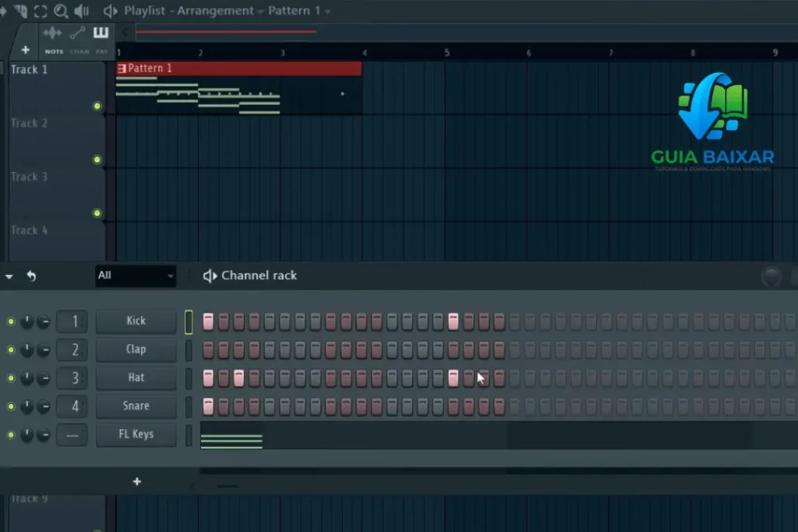Click the FL Keys channel volume knob
Image resolution: width=798 pixels, height=532 pixels.
click(x=44, y=435)
